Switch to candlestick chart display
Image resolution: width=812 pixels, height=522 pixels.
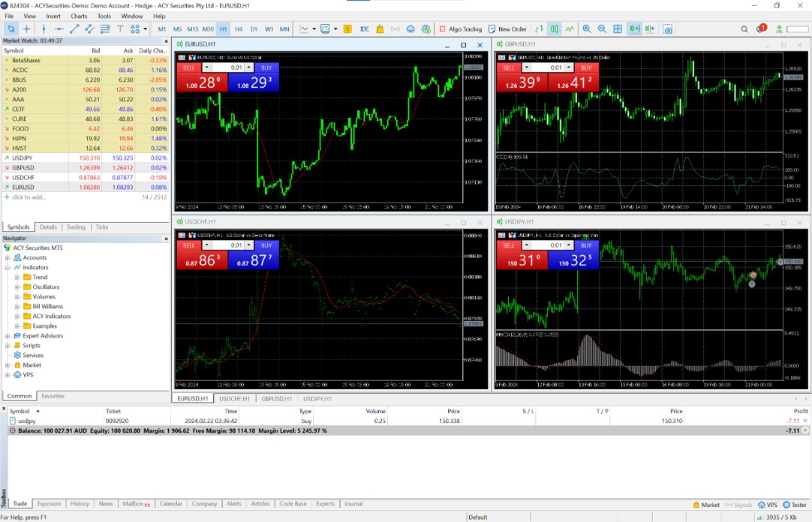(555, 29)
